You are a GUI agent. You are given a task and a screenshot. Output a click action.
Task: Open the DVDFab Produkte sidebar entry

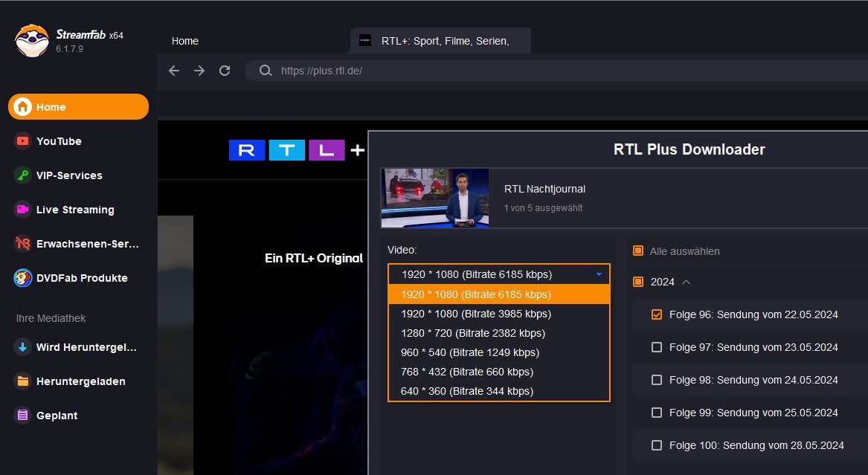82,278
